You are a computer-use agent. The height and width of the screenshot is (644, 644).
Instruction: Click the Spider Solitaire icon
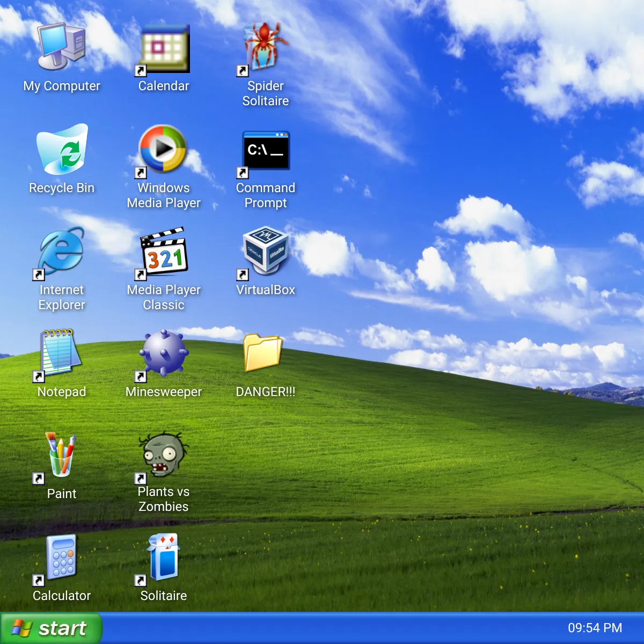click(265, 47)
